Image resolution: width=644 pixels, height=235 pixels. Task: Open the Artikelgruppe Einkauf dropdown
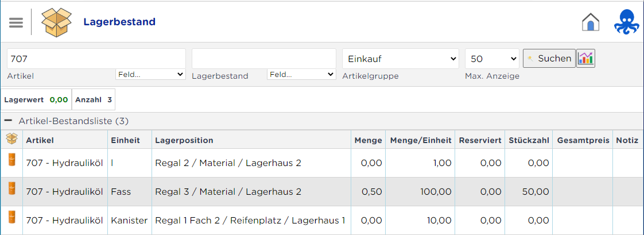pyautogui.click(x=401, y=59)
